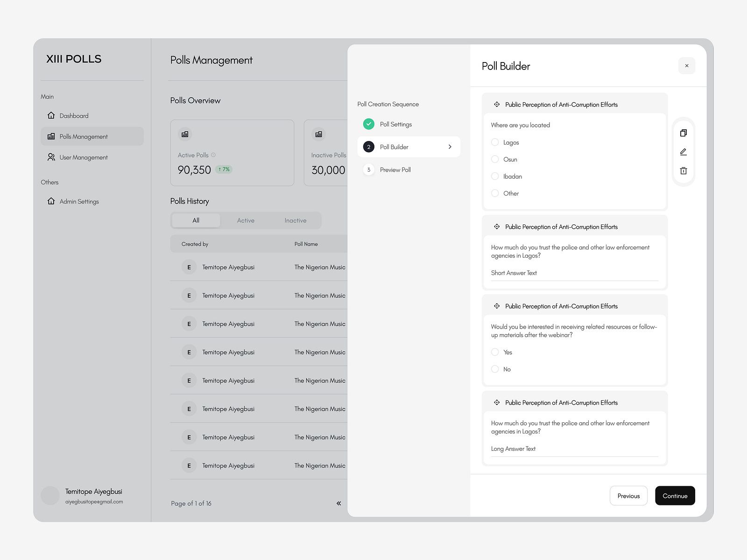Click the User Management sidebar icon
The width and height of the screenshot is (747, 560).
click(x=51, y=157)
